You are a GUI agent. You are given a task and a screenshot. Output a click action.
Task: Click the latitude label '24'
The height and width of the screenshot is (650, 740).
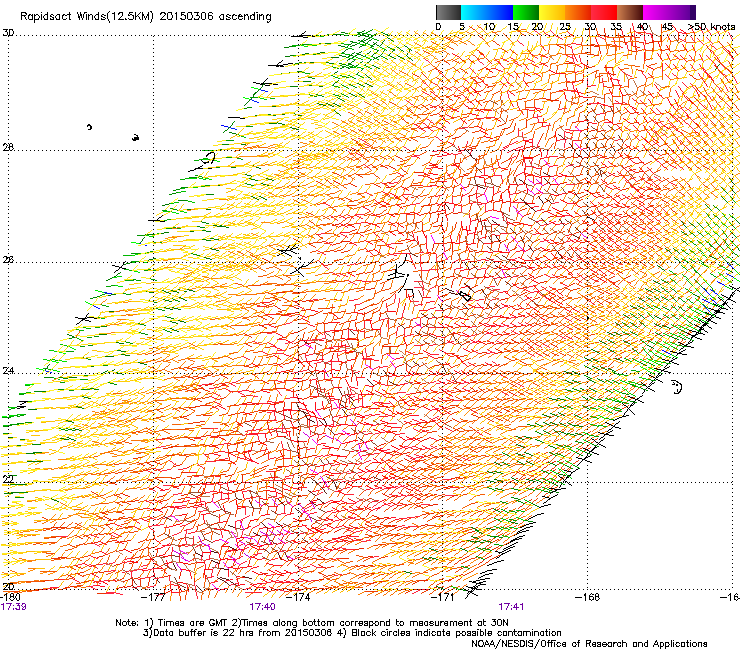click(x=8, y=371)
